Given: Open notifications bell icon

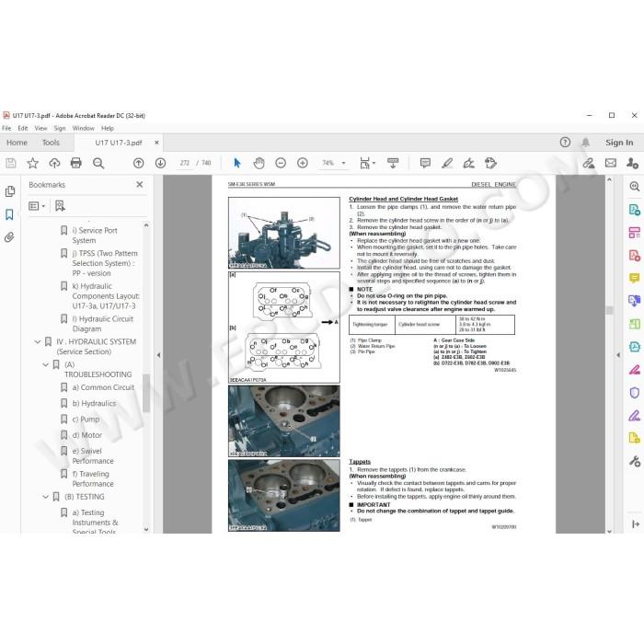Looking at the screenshot, I should pyautogui.click(x=586, y=143).
